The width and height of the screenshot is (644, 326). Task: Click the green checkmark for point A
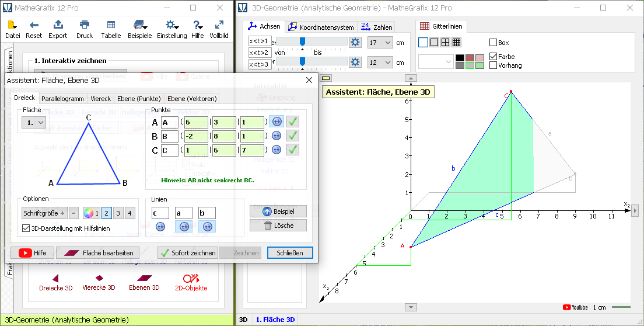click(292, 122)
